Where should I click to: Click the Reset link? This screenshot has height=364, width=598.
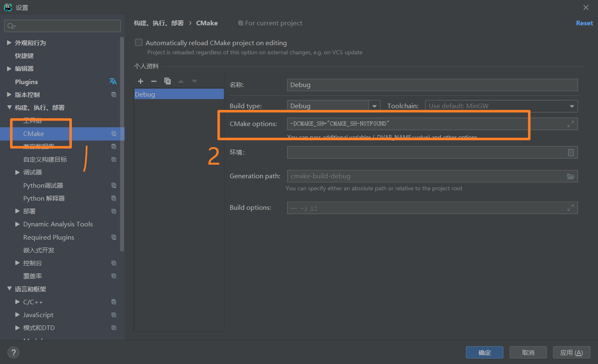point(584,23)
